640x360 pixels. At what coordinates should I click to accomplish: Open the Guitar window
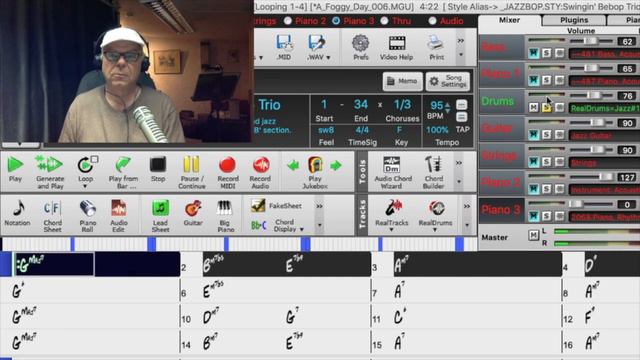point(193,213)
